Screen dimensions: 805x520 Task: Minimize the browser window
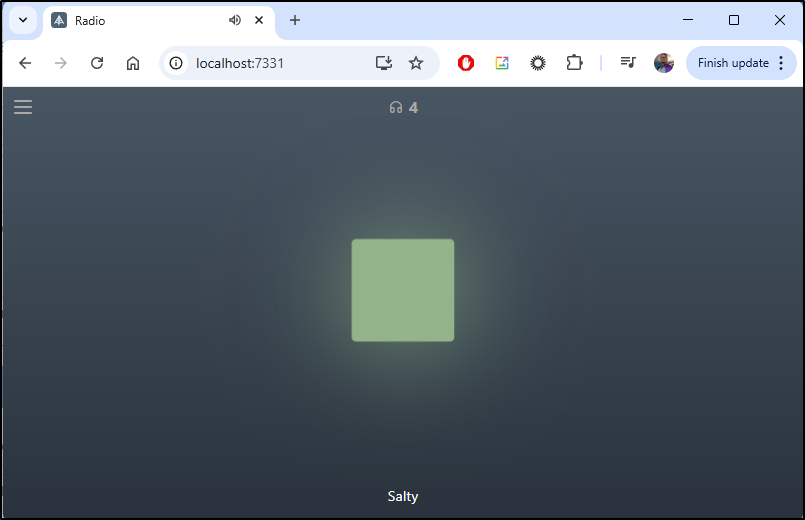(688, 20)
